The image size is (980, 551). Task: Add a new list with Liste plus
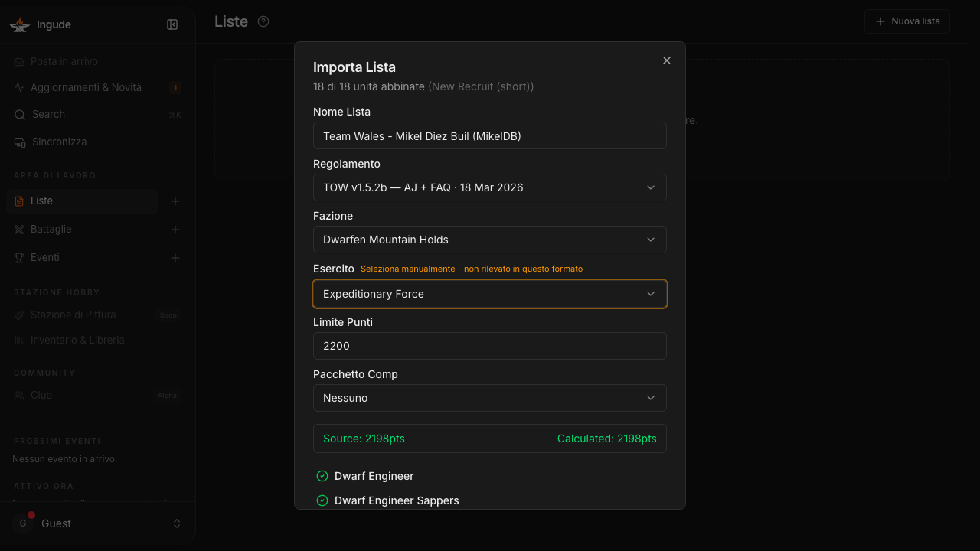coord(175,201)
